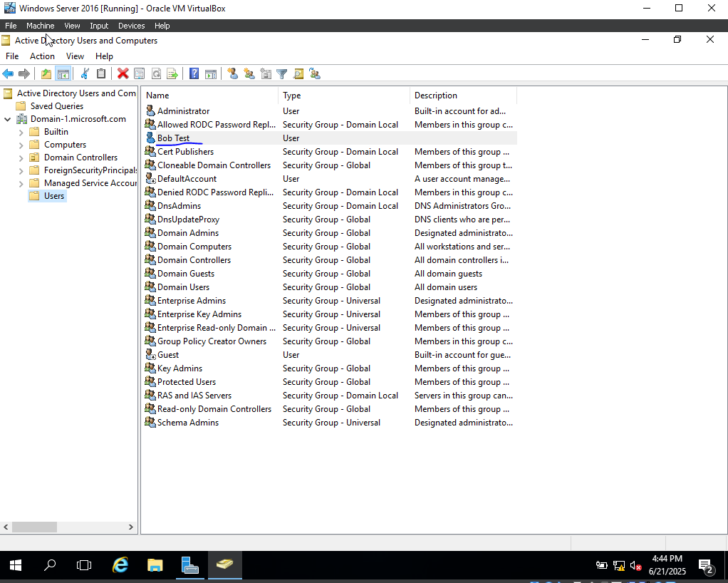728x583 pixels.
Task: Select Saved Queries in tree
Action: coord(57,106)
